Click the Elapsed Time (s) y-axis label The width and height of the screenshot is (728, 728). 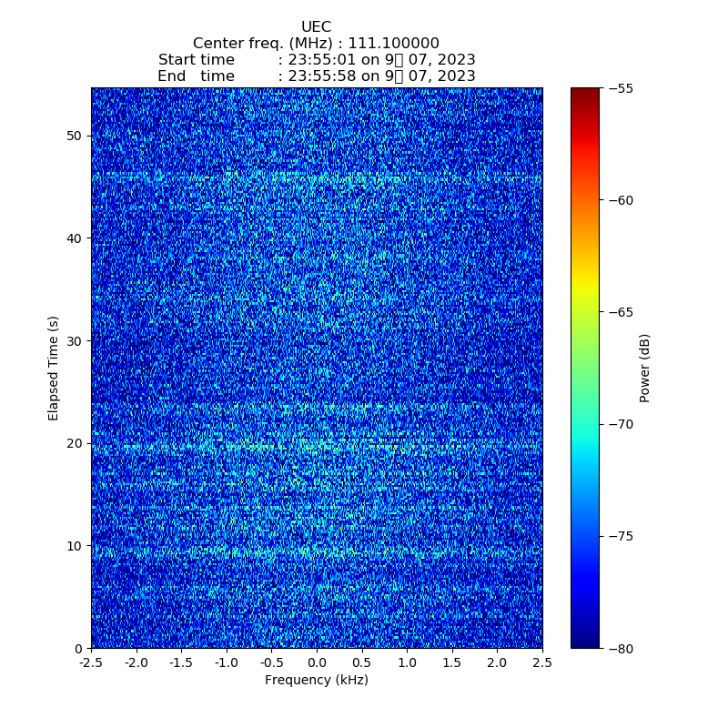54,368
